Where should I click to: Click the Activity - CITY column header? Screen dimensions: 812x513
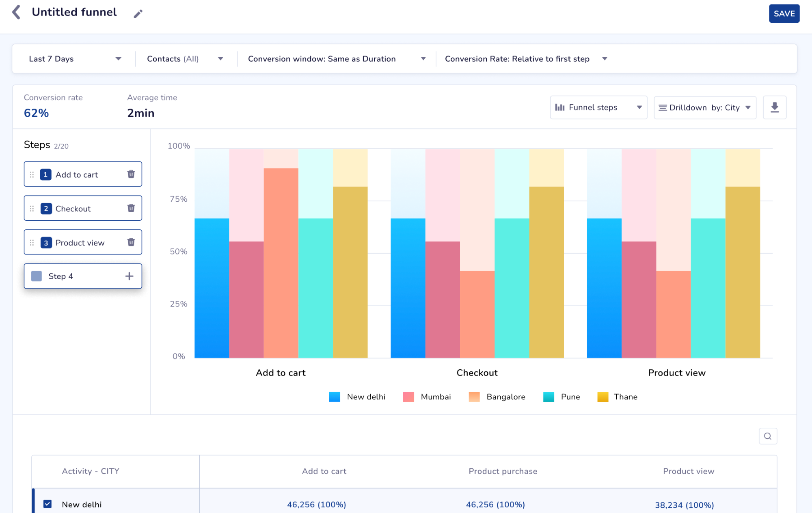(x=91, y=471)
